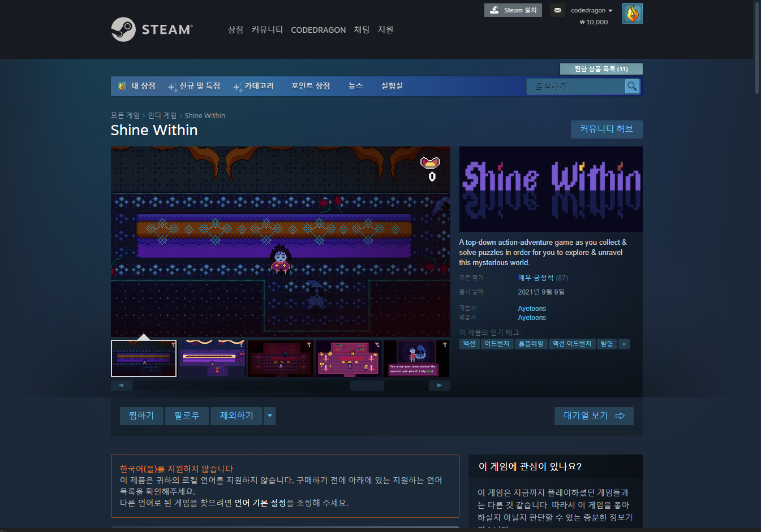Select third dark red screenshot thumbnail

tap(281, 358)
